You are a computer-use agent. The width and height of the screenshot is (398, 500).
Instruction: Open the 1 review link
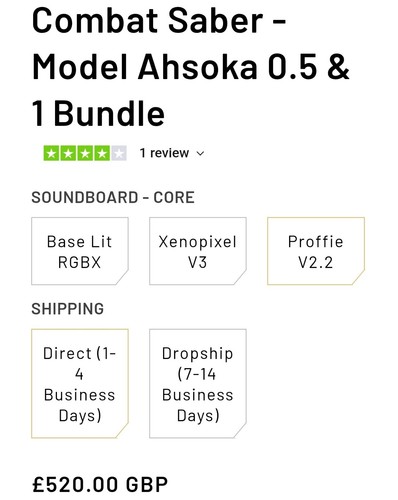(164, 153)
